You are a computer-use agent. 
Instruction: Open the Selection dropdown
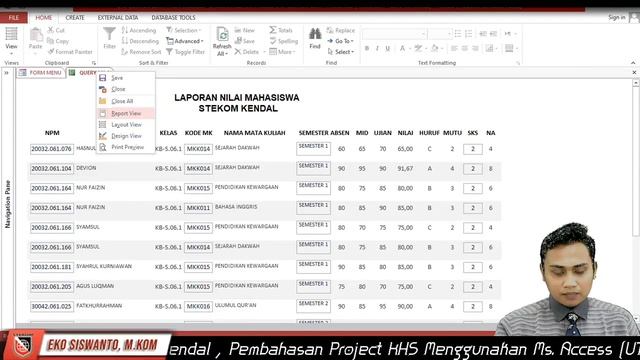184,30
